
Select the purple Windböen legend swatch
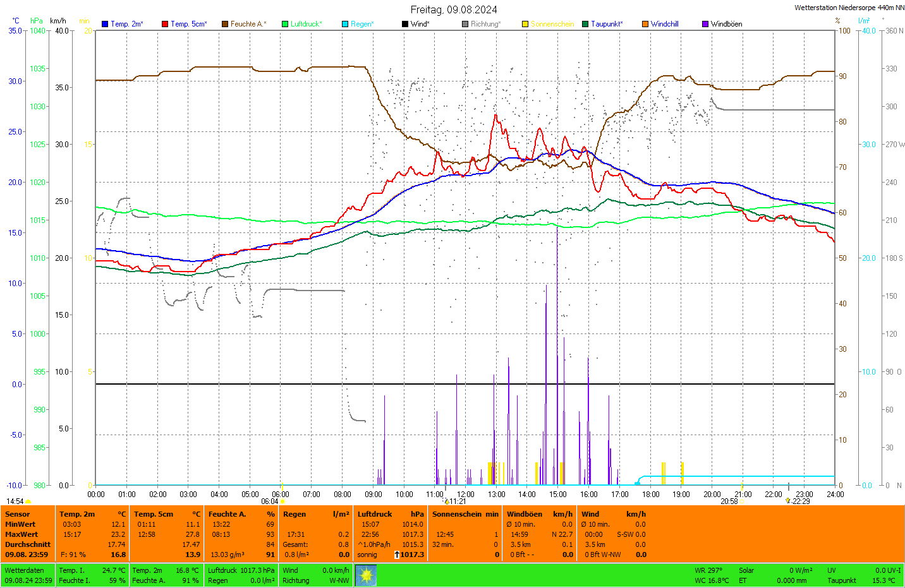pyautogui.click(x=705, y=24)
